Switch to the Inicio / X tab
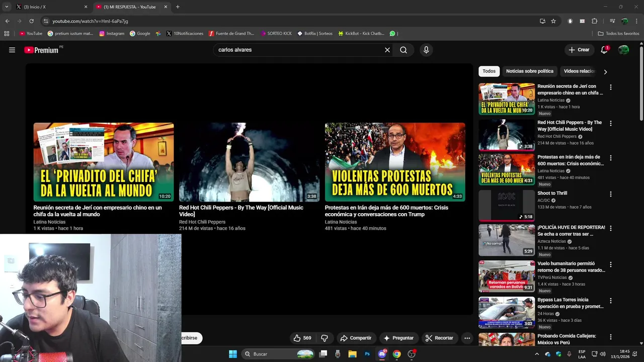 (51, 7)
